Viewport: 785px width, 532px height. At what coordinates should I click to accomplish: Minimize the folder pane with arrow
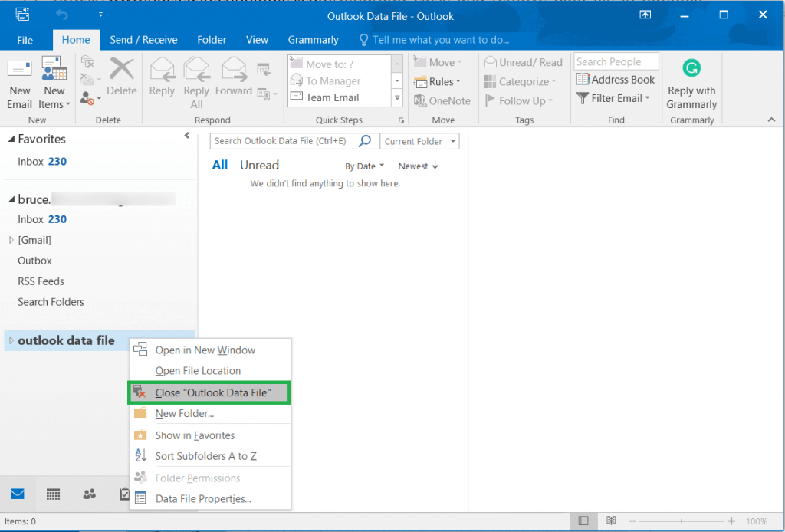pyautogui.click(x=187, y=135)
